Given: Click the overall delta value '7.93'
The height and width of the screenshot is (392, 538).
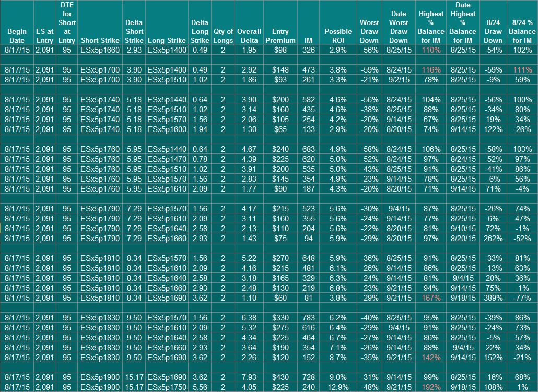Looking at the screenshot, I should (x=249, y=377).
